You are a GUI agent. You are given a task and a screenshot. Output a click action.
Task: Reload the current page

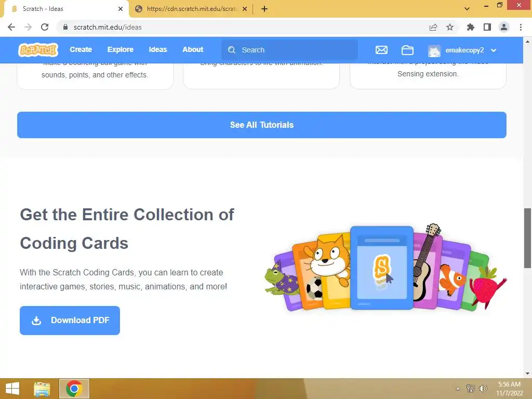coord(45,27)
